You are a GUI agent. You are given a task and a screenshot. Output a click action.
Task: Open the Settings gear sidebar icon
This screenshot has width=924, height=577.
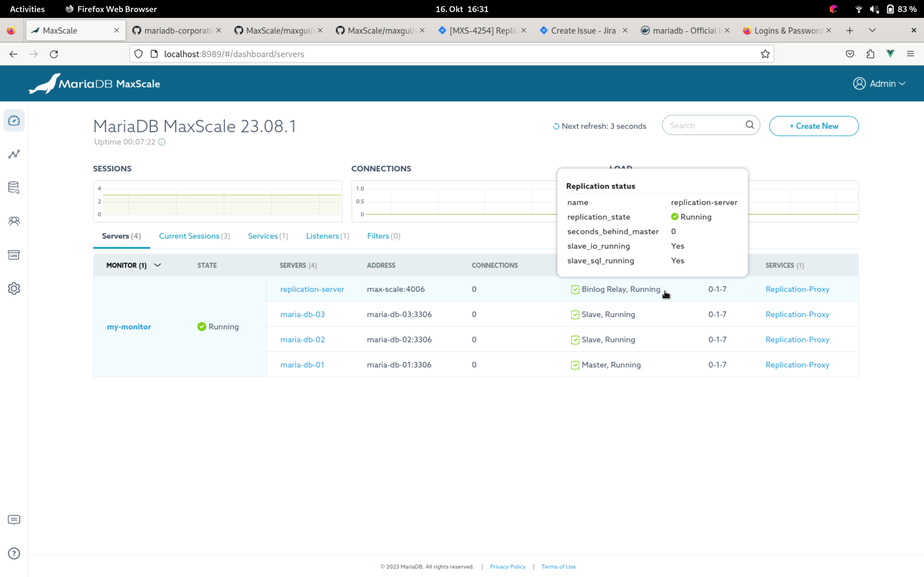pyautogui.click(x=14, y=288)
